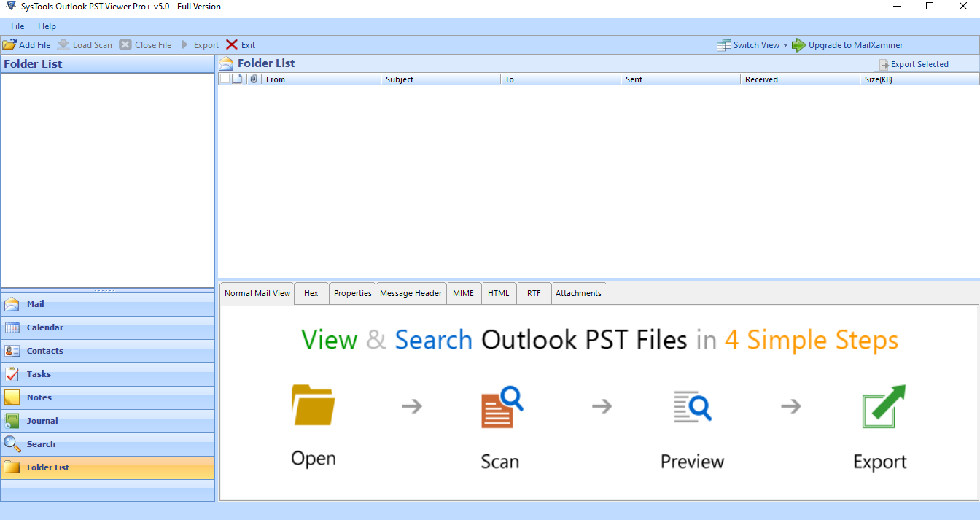Select the Notes icon in sidebar
Viewport: 980px width, 520px height.
(12, 397)
